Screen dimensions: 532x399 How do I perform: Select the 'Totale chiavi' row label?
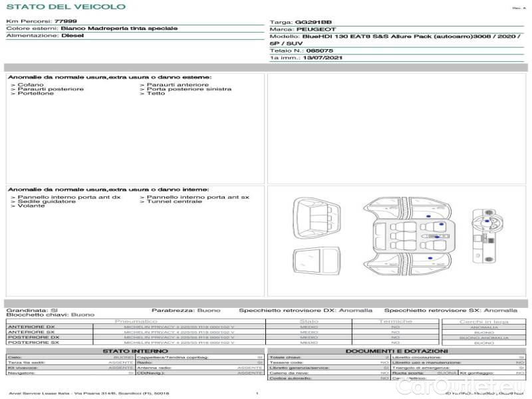tap(285, 357)
